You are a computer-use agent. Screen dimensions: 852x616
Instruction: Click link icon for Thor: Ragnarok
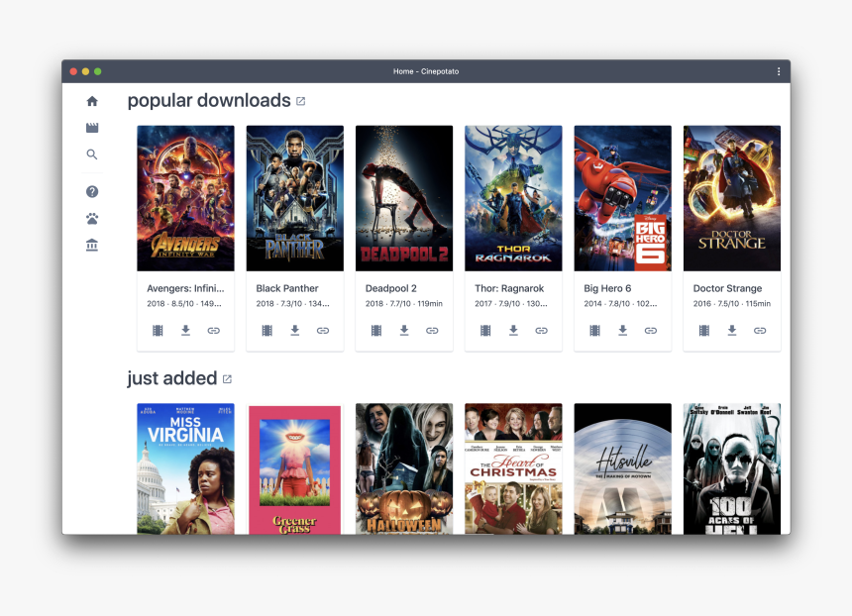(541, 330)
